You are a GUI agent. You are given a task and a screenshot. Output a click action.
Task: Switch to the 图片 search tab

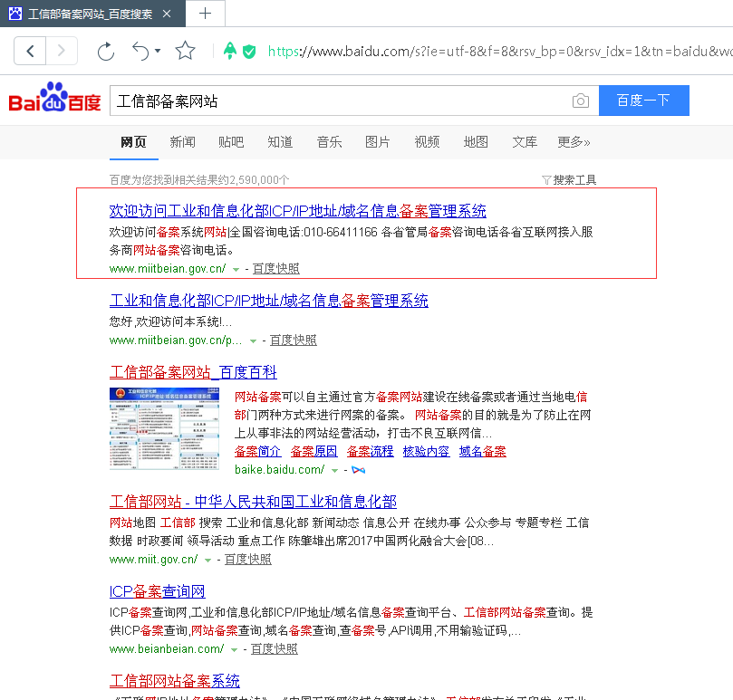click(x=378, y=142)
